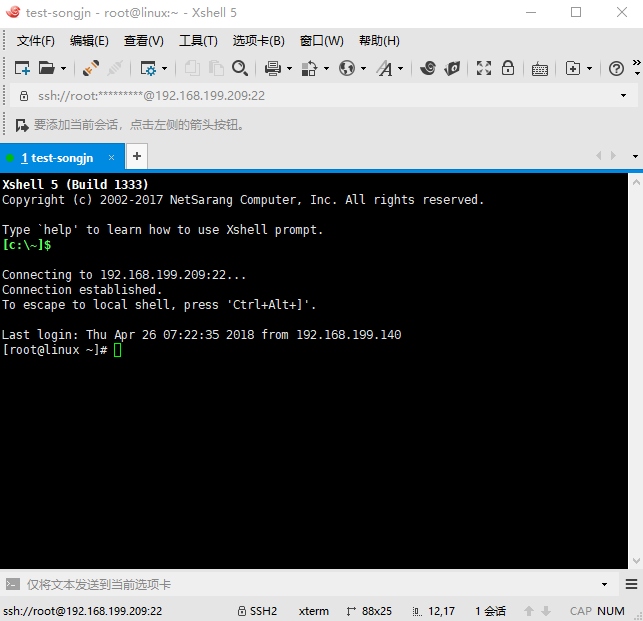Open the 文件(F) menu

(x=36, y=41)
